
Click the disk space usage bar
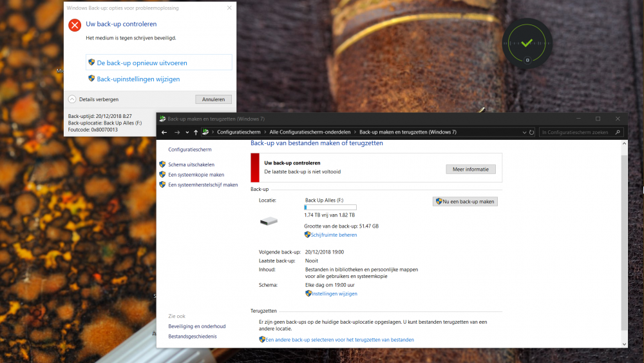coord(330,208)
